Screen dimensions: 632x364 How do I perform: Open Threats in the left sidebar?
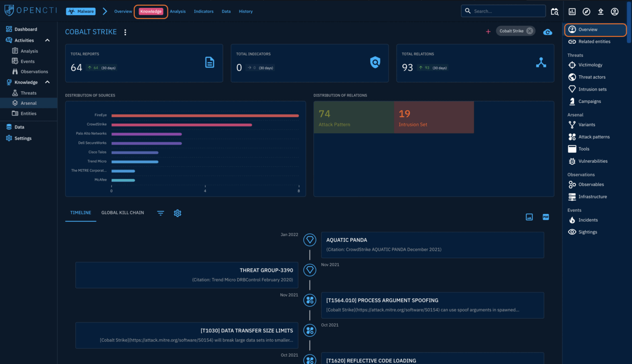28,93
